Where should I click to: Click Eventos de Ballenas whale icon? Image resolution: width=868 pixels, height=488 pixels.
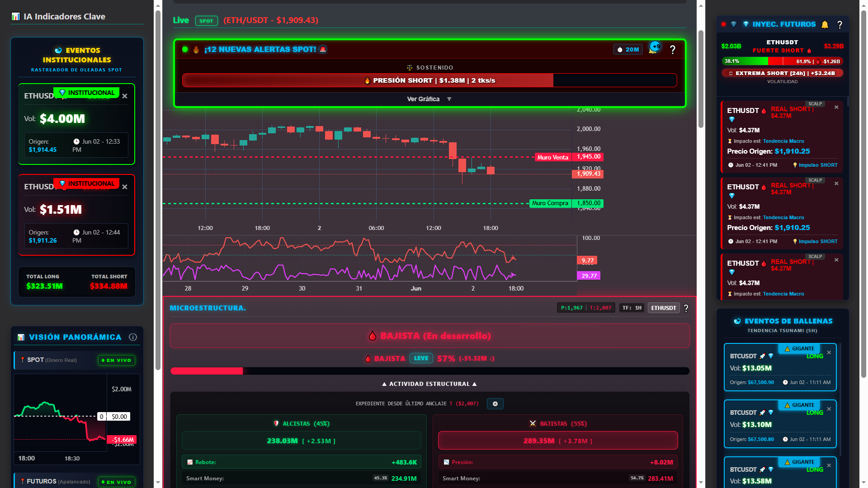737,321
